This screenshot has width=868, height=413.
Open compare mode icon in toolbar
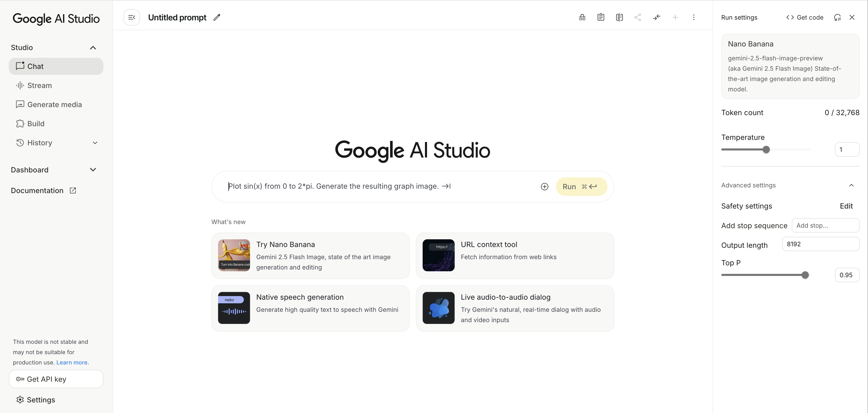click(x=619, y=18)
